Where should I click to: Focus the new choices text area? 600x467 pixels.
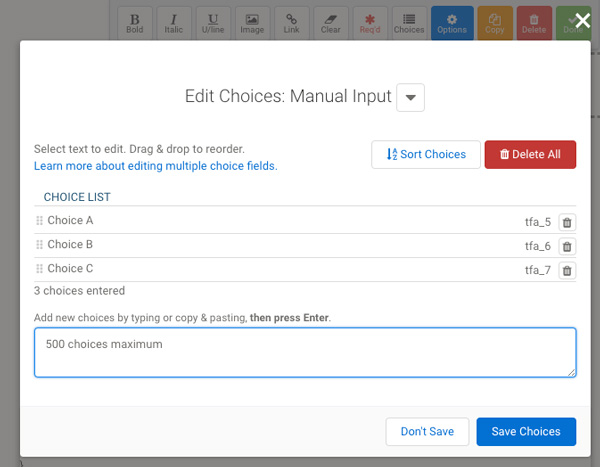coord(305,353)
